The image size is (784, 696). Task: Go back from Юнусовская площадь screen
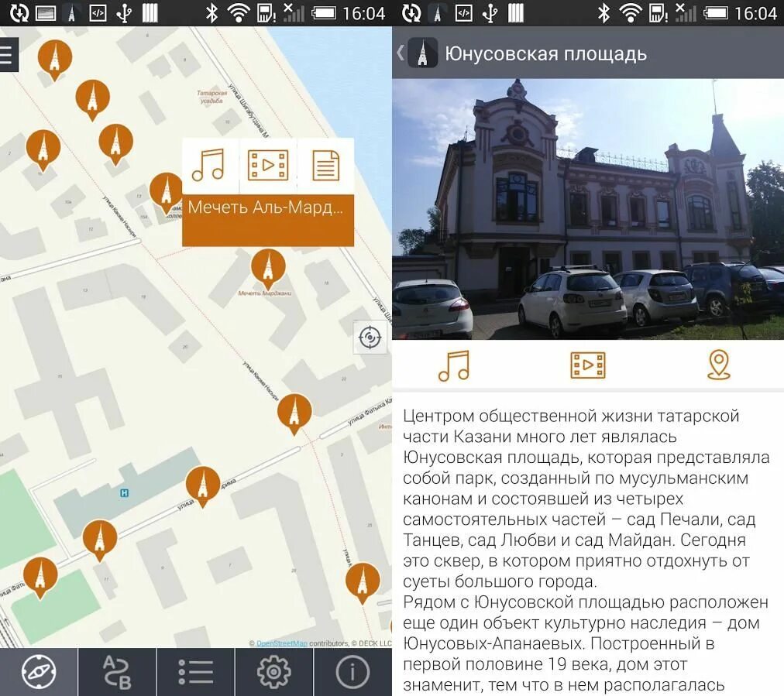(x=400, y=53)
